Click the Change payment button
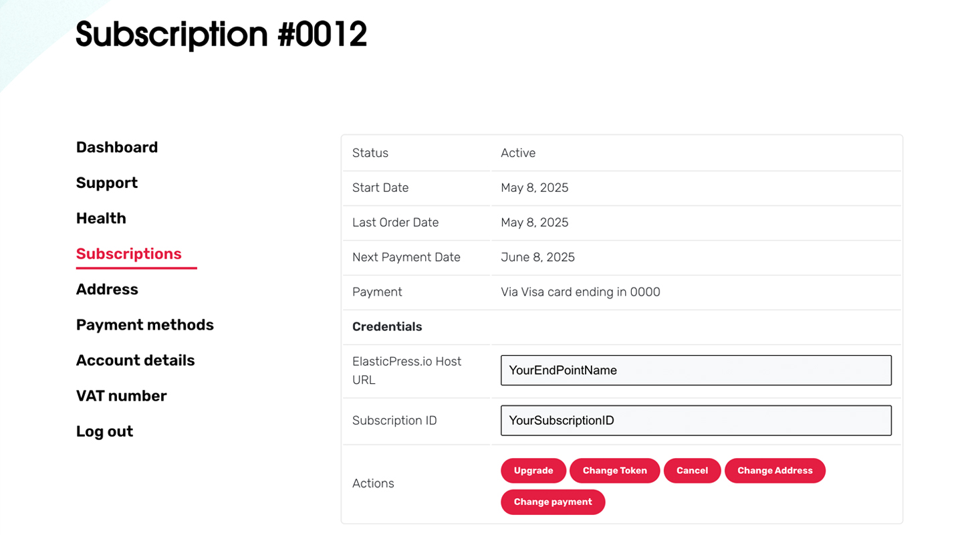 click(553, 502)
